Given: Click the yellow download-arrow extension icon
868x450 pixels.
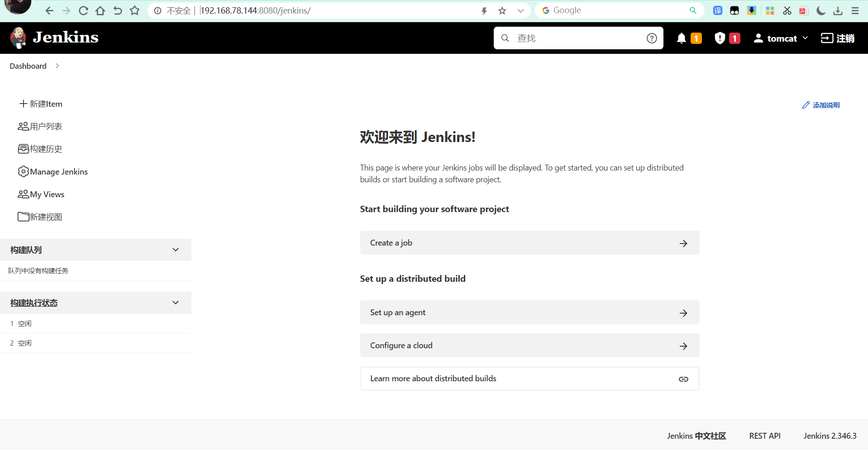Looking at the screenshot, I should (x=752, y=10).
